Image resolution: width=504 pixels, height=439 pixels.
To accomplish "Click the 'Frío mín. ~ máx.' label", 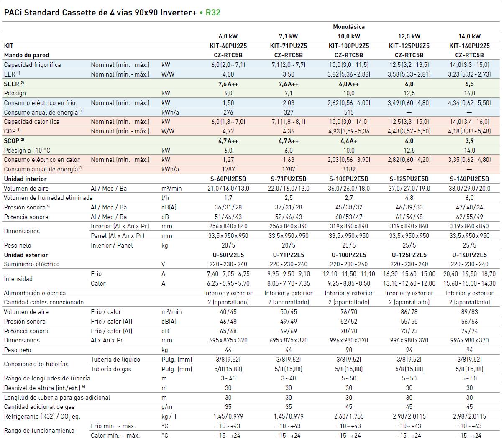I will [x=113, y=426].
